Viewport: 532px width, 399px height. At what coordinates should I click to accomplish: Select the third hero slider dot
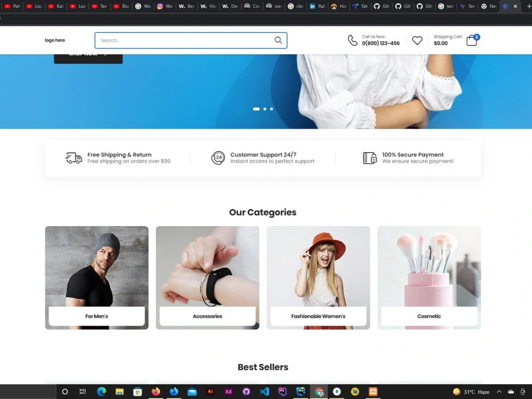[271, 109]
